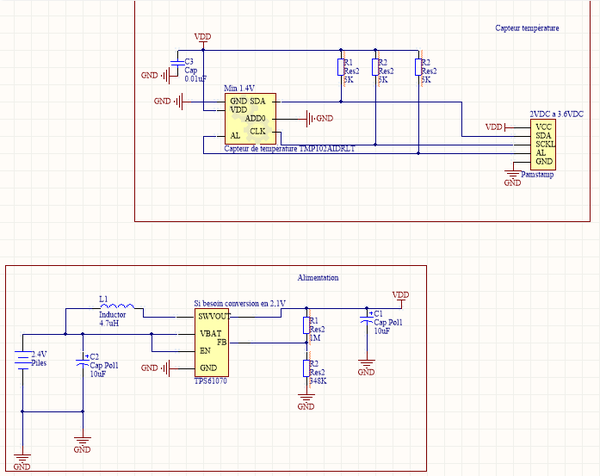This screenshot has width=600, height=476.
Task: Click the "Si besoin conversion en 2.1V" note
Action: coord(240,303)
